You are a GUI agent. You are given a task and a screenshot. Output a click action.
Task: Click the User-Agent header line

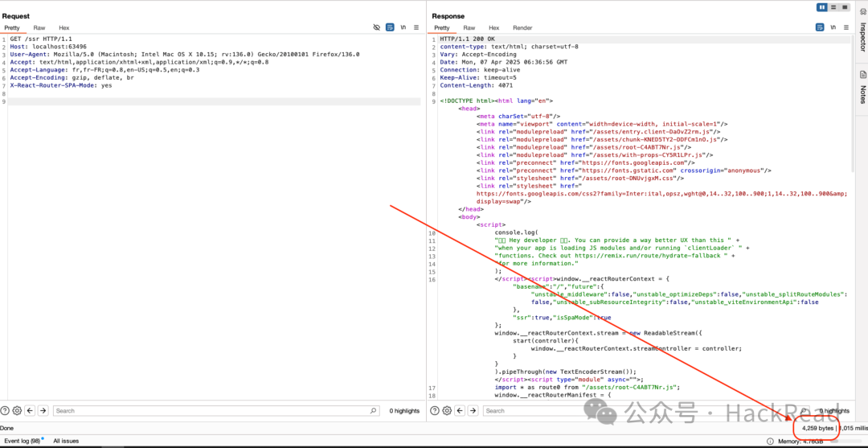184,54
